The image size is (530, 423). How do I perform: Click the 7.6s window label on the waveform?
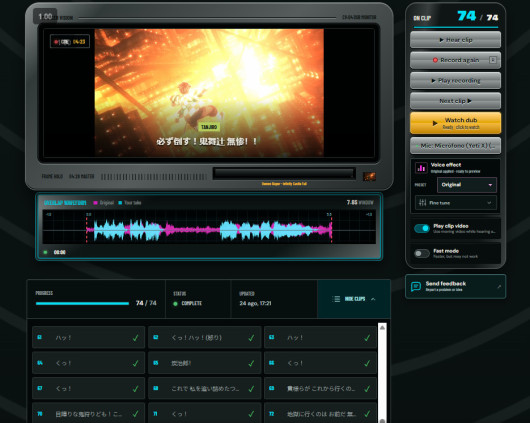click(x=360, y=203)
